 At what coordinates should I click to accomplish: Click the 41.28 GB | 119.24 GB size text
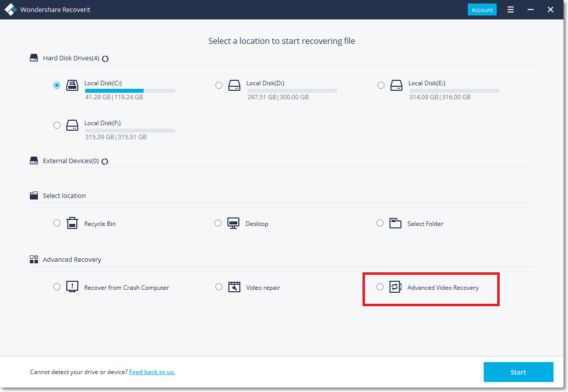point(114,97)
